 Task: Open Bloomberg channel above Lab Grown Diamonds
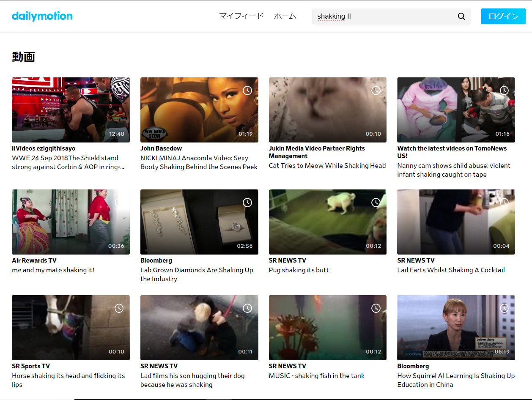click(156, 260)
